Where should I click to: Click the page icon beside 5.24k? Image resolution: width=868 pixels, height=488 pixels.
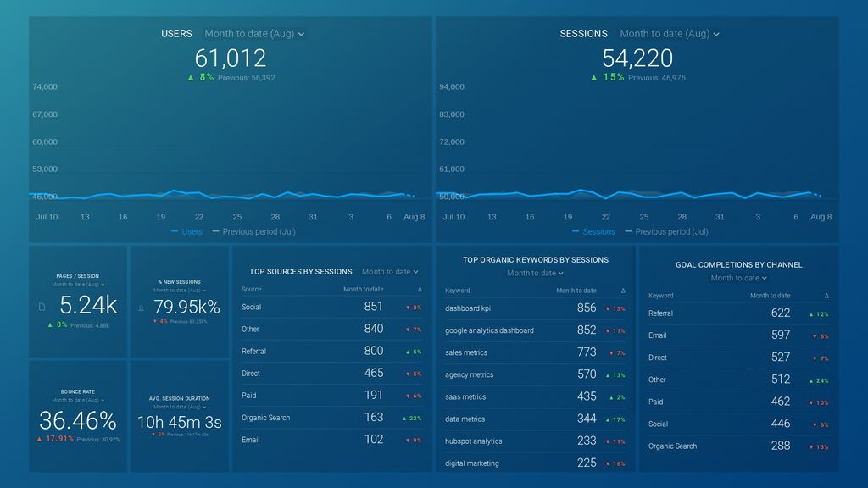tap(42, 307)
